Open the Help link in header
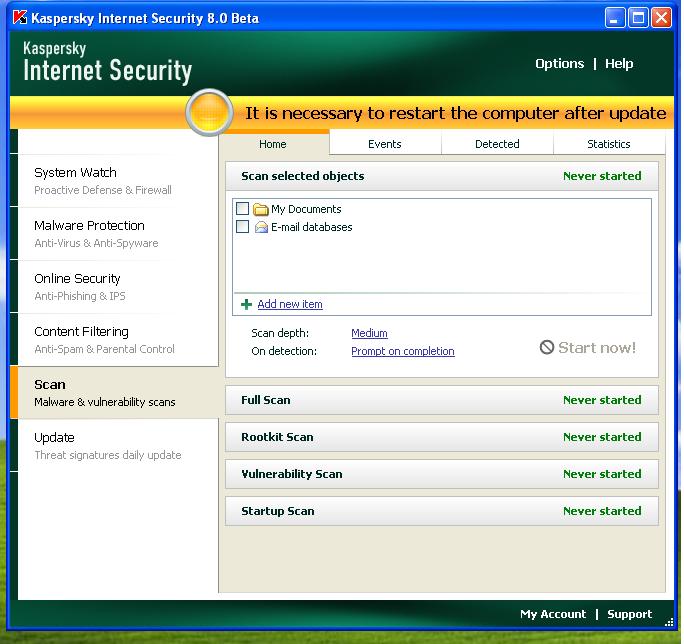684x644 pixels. pyautogui.click(x=619, y=64)
